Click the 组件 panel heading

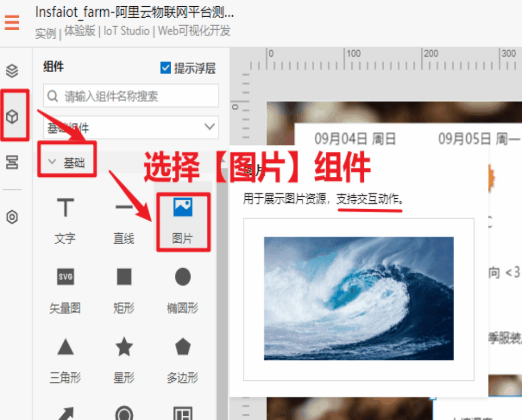pos(53,66)
